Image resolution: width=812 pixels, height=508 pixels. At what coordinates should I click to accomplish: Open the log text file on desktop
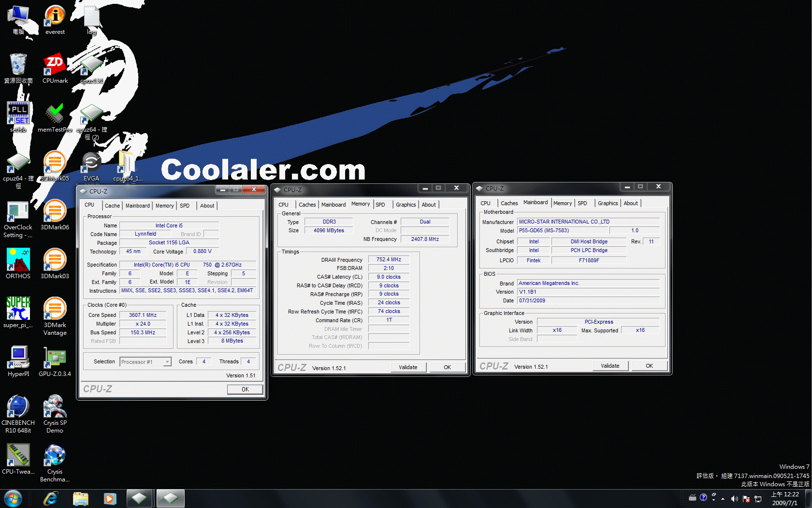(91, 19)
